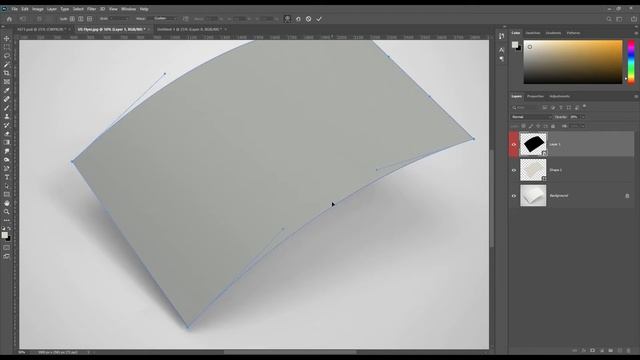Open the Warp preset dropdown
This screenshot has width=640, height=360.
click(165, 19)
